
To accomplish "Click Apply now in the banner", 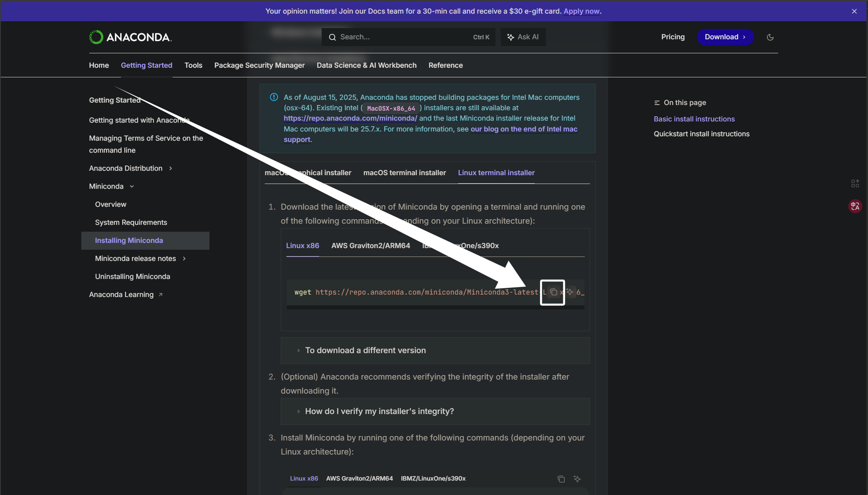I will 582,11.
